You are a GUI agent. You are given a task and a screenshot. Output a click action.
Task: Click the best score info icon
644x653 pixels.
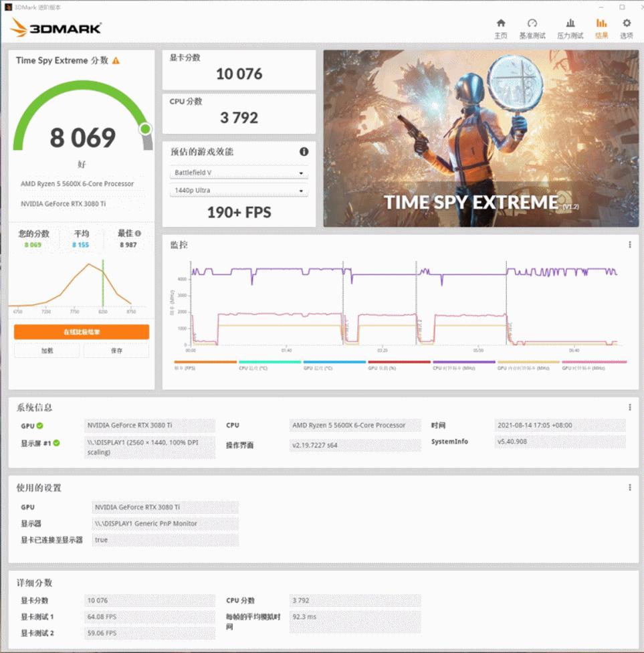point(138,234)
